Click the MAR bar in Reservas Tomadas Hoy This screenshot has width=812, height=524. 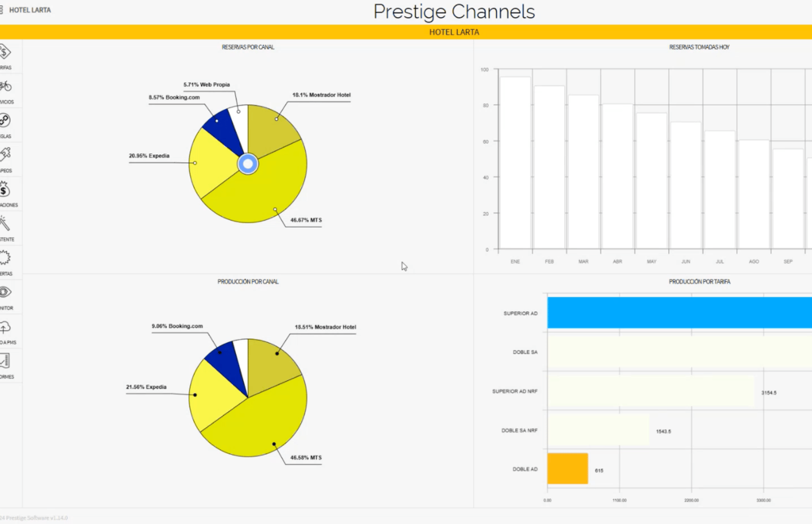(584, 172)
